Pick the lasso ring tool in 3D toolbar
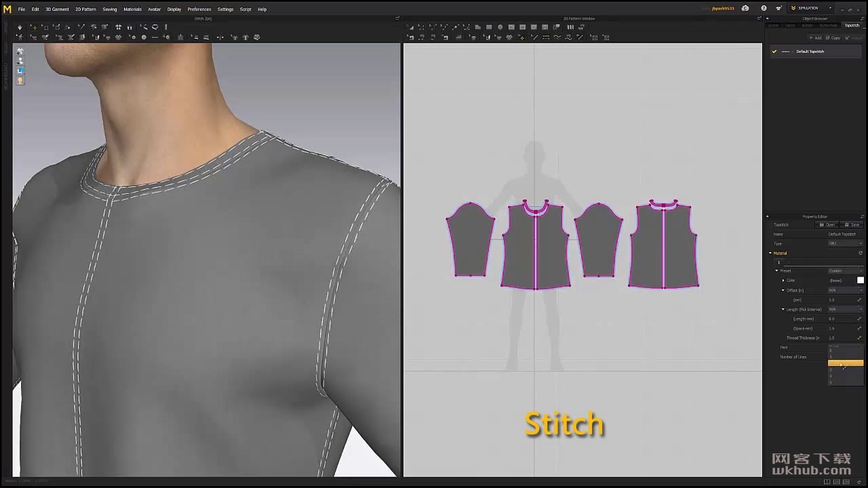This screenshot has height=488, width=868. [155, 27]
